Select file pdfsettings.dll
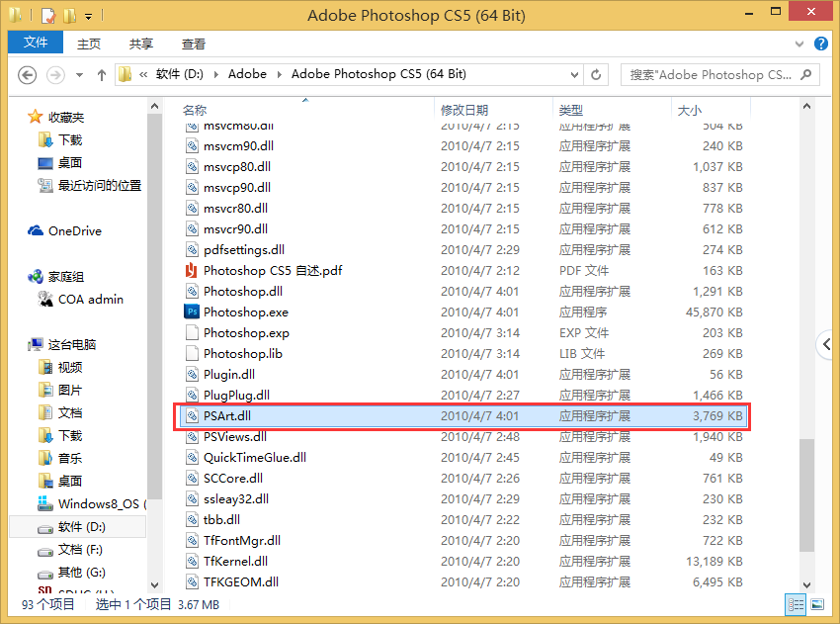Image resolution: width=840 pixels, height=624 pixels. (x=244, y=250)
